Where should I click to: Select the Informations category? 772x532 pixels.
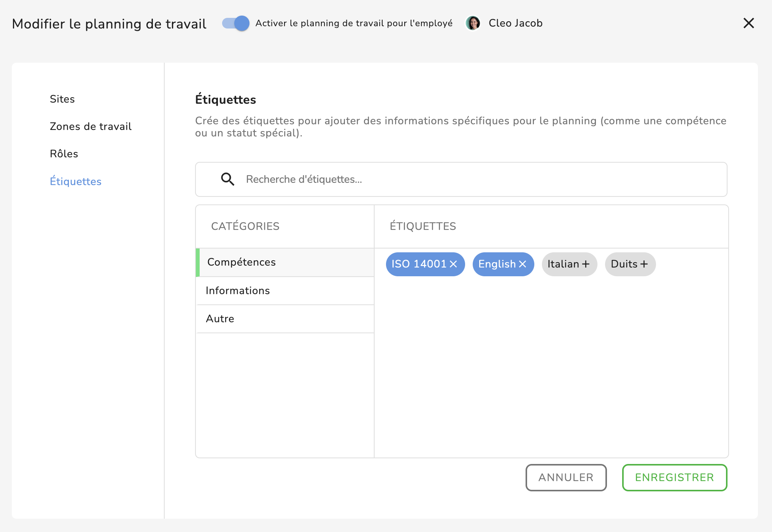[238, 291]
